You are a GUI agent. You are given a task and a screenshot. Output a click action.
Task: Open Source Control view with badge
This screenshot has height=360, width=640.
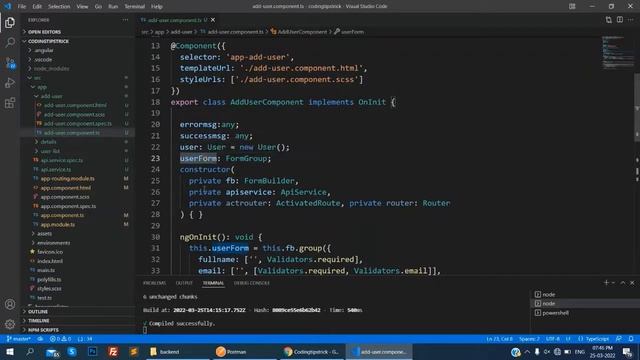(x=10, y=63)
